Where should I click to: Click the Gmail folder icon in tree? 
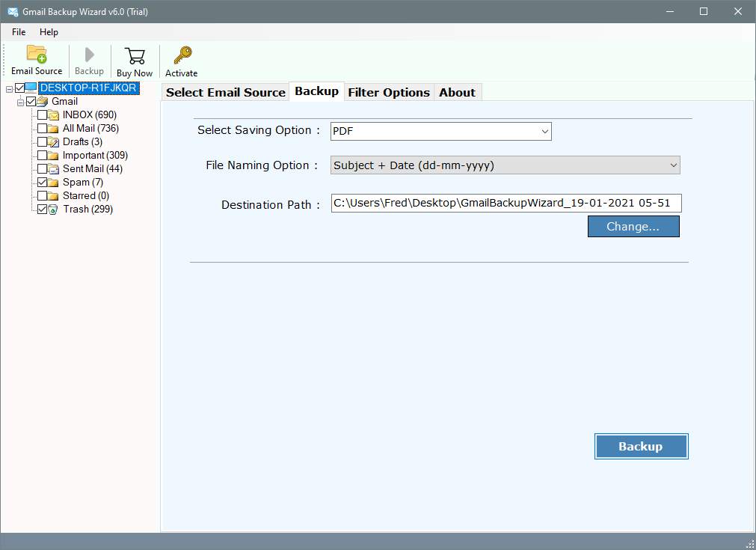43,101
